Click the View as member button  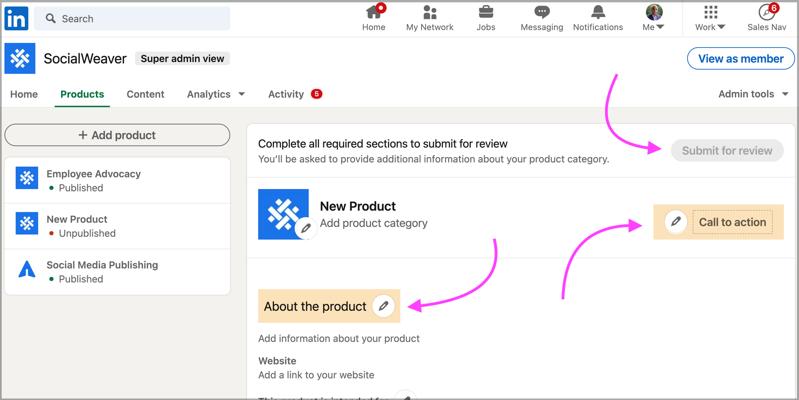(740, 59)
